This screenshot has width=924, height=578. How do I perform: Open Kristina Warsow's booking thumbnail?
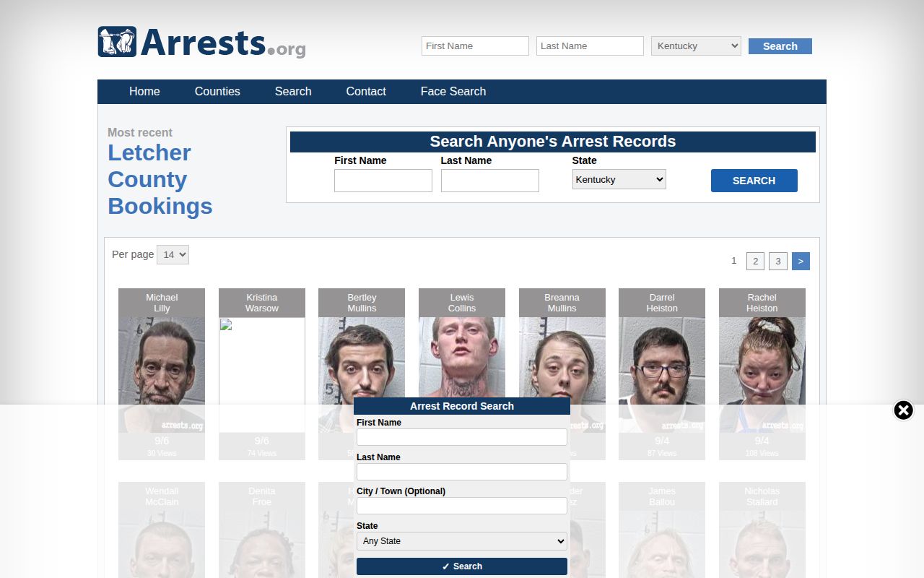[x=262, y=374]
